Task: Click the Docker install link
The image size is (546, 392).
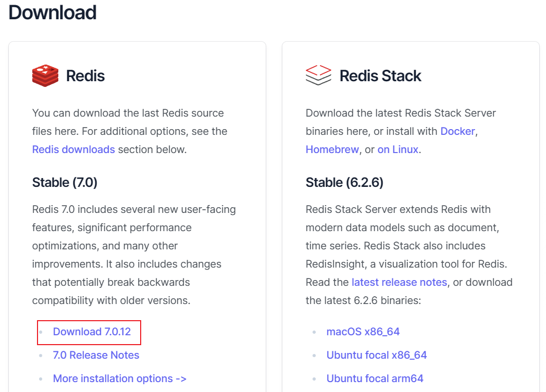Action: click(457, 131)
